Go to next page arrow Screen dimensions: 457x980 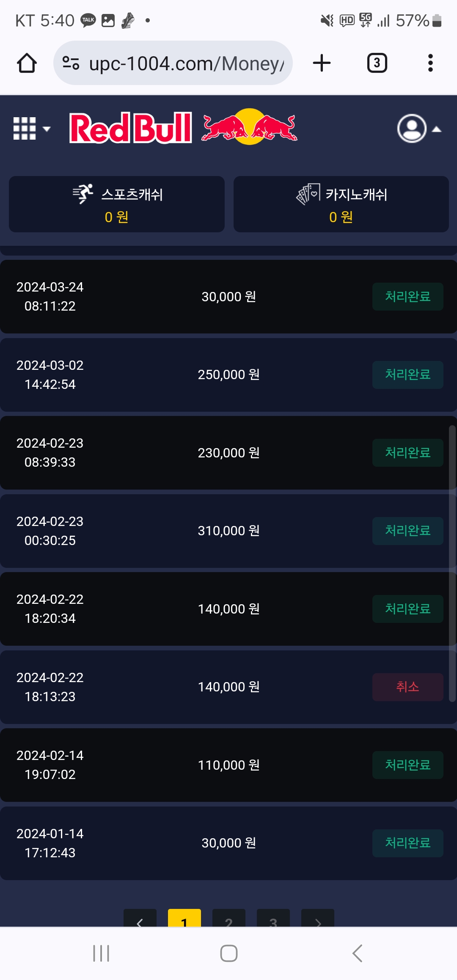coord(318,919)
